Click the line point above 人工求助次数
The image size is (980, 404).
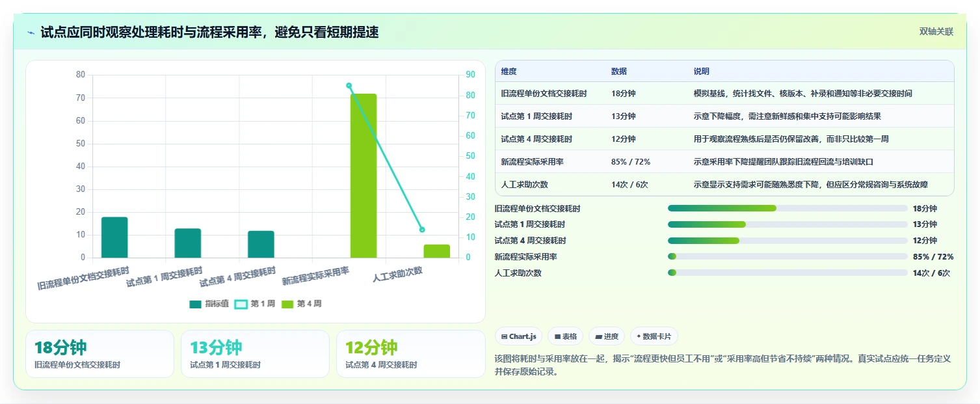[x=422, y=230]
